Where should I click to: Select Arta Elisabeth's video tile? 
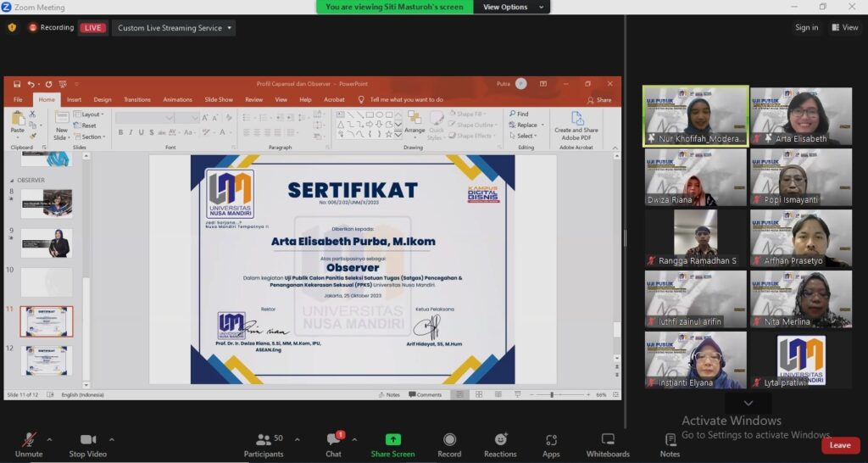(x=801, y=116)
